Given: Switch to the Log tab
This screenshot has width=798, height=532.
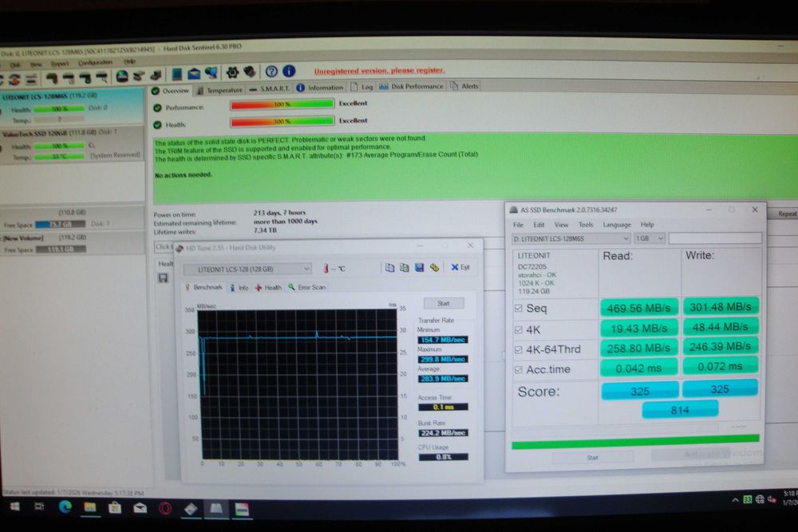Looking at the screenshot, I should (362, 87).
